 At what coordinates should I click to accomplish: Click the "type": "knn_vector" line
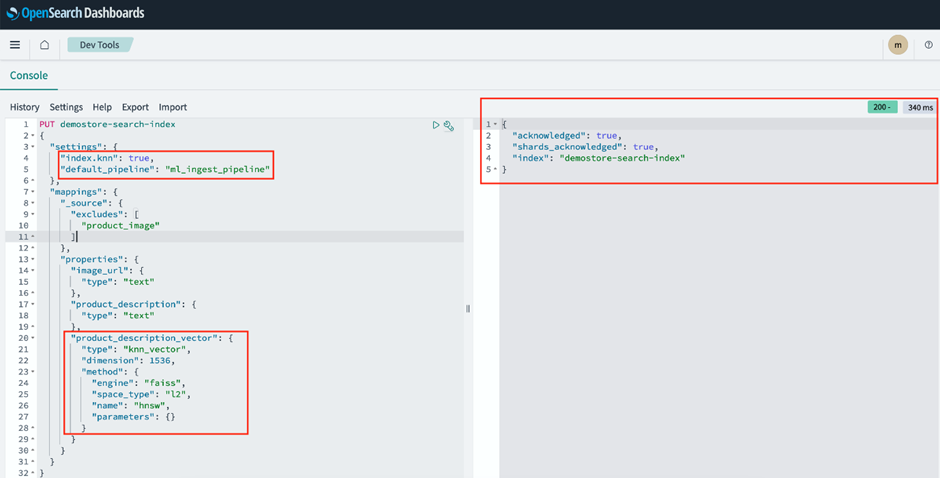tap(135, 350)
